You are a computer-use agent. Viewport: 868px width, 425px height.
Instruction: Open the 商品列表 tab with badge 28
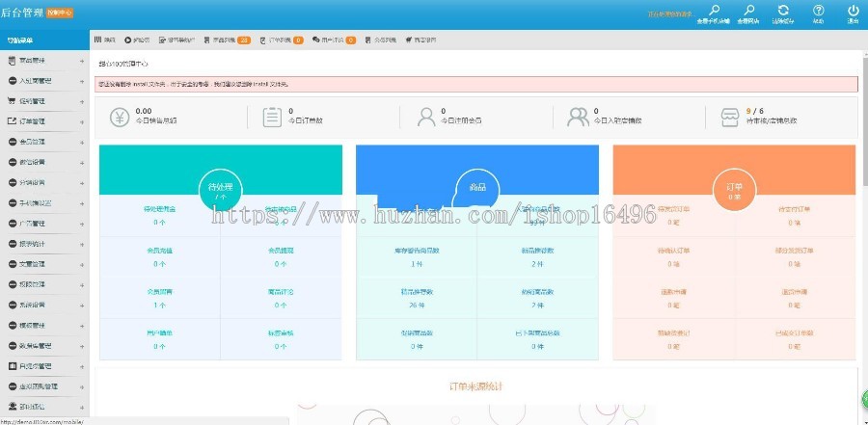click(x=227, y=40)
